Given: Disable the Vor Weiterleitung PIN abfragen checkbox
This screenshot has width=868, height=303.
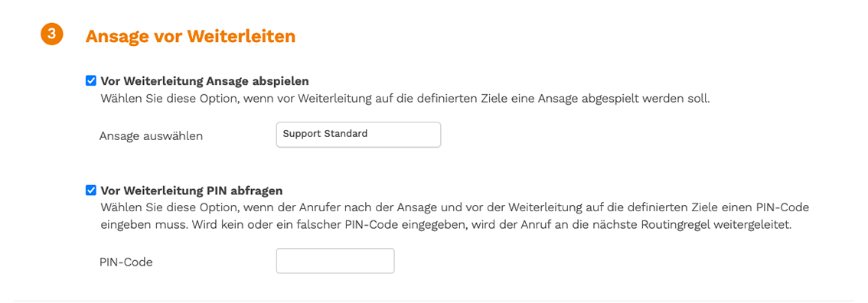Looking at the screenshot, I should [x=91, y=191].
